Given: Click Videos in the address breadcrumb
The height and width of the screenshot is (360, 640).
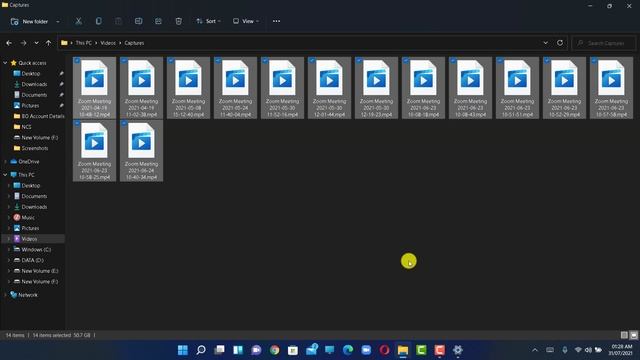Looking at the screenshot, I should 108,43.
